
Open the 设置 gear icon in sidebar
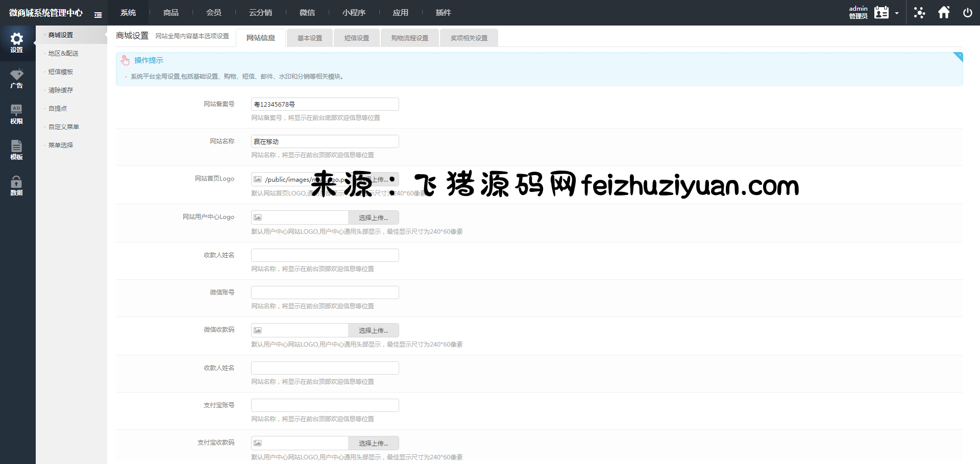coord(17,42)
